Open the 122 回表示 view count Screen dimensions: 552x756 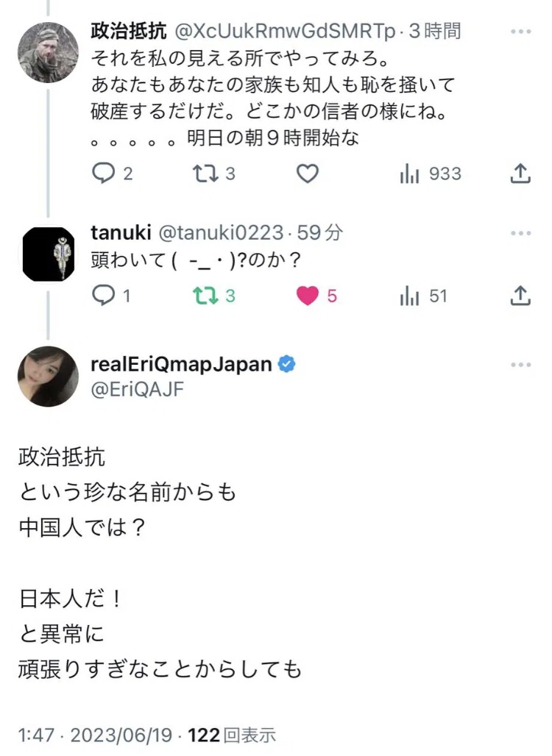click(232, 735)
